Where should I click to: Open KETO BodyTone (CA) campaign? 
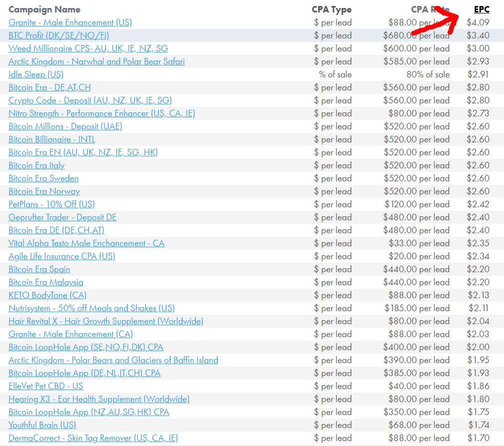pos(47,295)
